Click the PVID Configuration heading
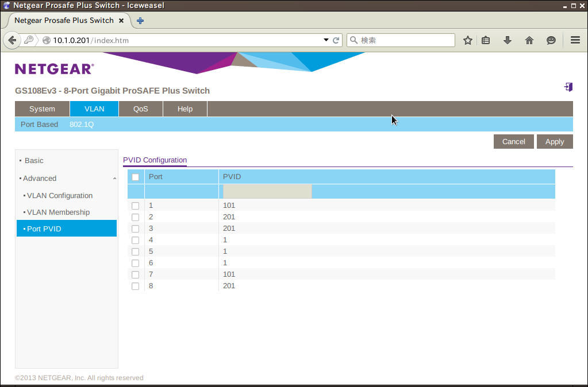588x387 pixels. point(155,160)
